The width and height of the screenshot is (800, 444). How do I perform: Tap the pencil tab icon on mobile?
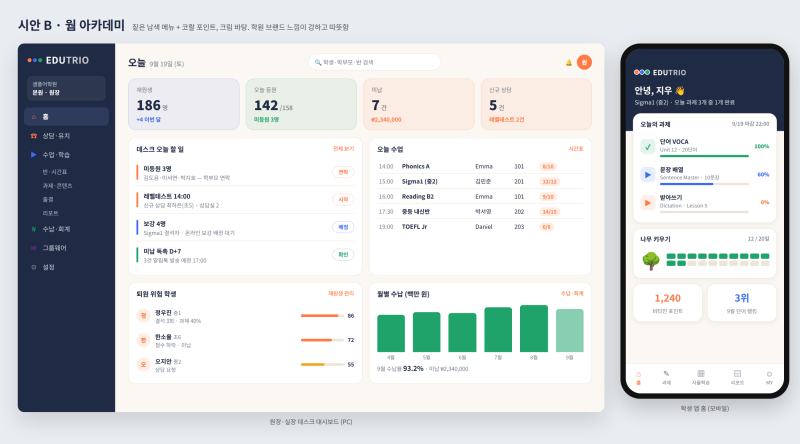666,374
